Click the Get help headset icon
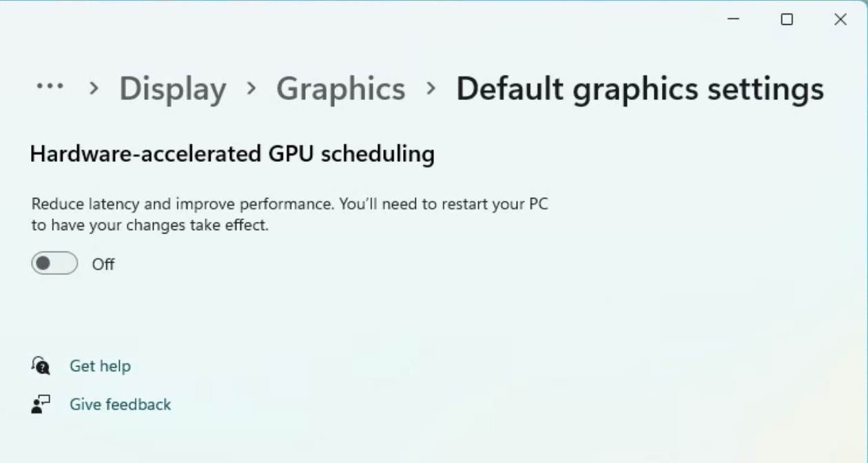868x463 pixels. pyautogui.click(x=41, y=365)
